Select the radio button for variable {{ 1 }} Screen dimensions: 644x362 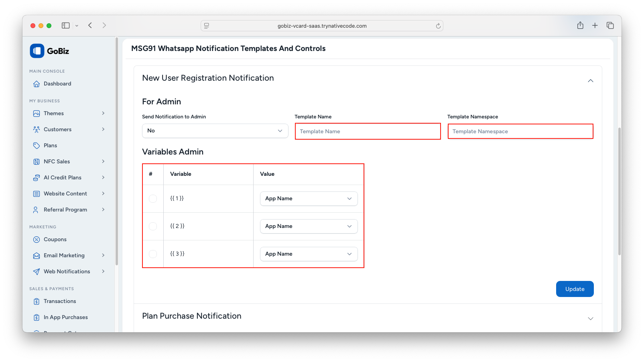(153, 199)
